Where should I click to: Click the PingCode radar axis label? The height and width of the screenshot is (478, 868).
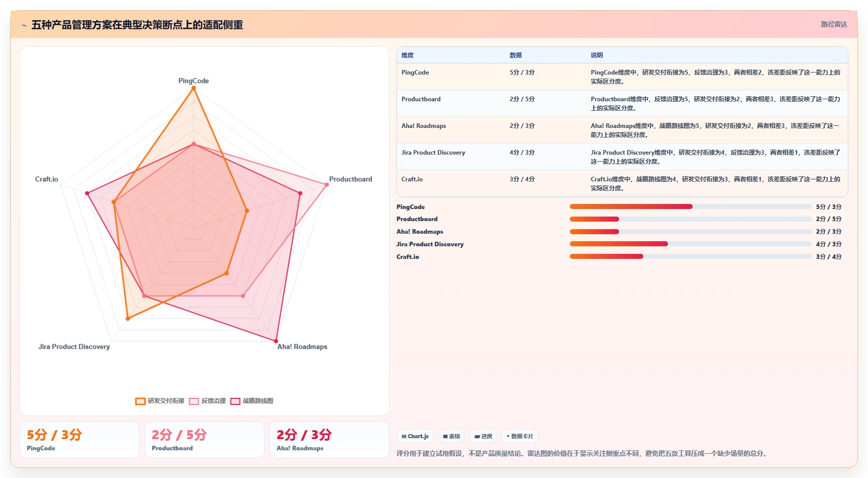point(193,81)
